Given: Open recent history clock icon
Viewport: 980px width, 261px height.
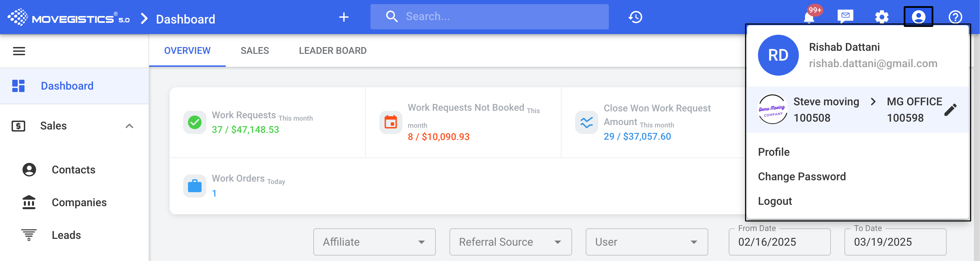Looking at the screenshot, I should [635, 17].
